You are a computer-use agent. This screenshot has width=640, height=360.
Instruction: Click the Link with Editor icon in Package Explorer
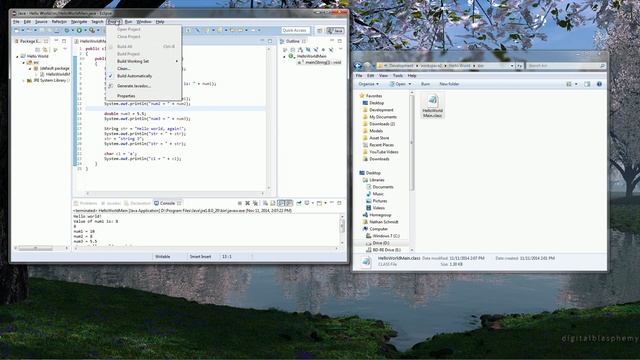(45, 50)
